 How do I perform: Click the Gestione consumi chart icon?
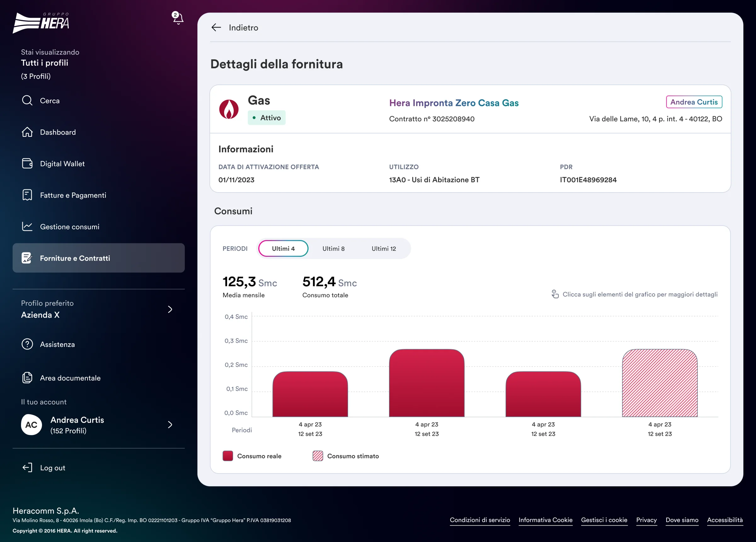click(27, 227)
